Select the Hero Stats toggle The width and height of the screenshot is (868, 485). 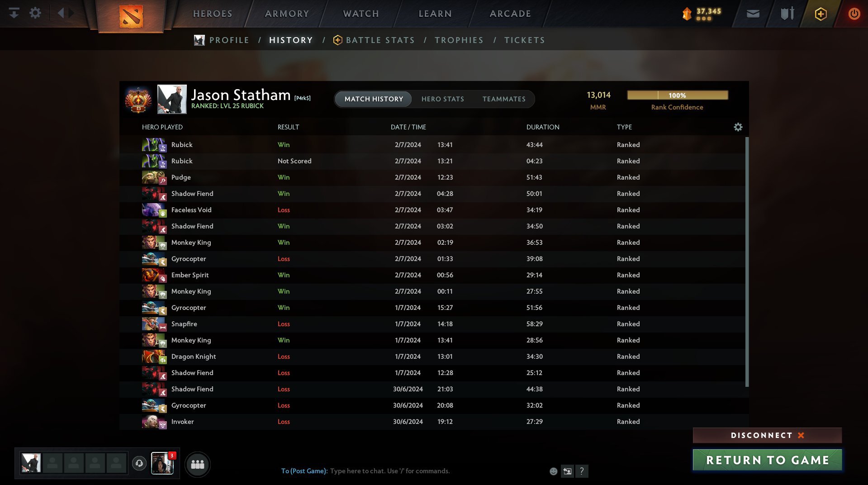tap(443, 99)
